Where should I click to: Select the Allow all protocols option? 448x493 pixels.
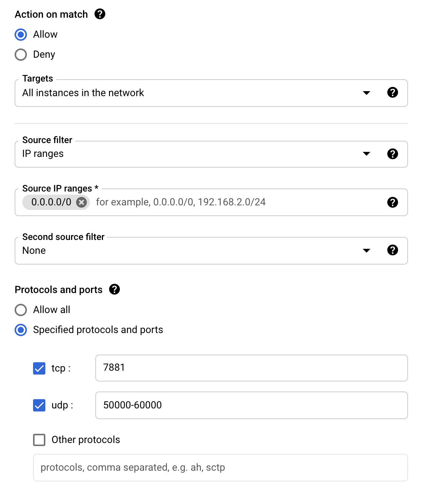(21, 310)
